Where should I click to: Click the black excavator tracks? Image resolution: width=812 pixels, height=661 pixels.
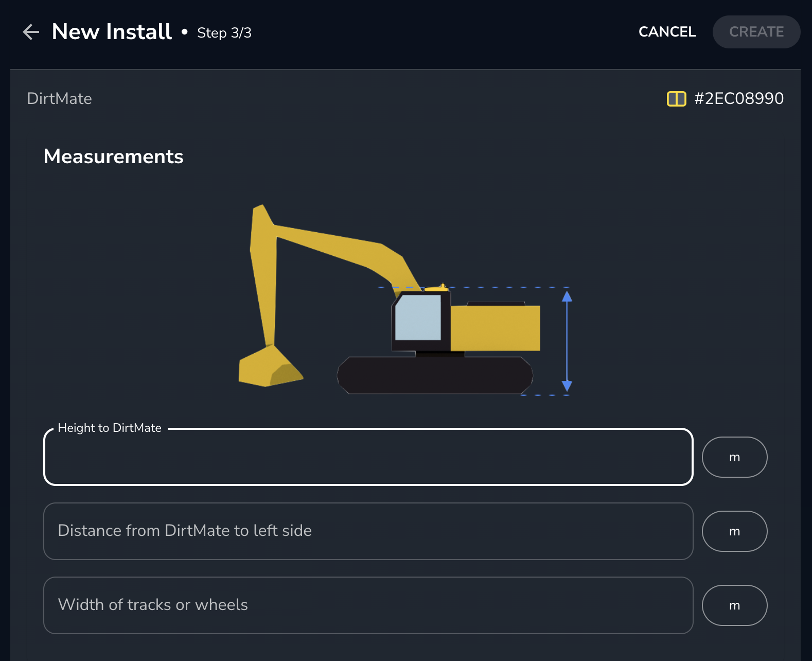(435, 375)
